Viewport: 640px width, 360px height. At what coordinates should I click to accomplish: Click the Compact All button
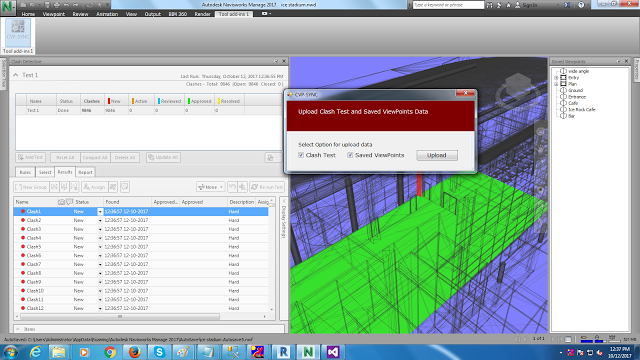point(95,158)
